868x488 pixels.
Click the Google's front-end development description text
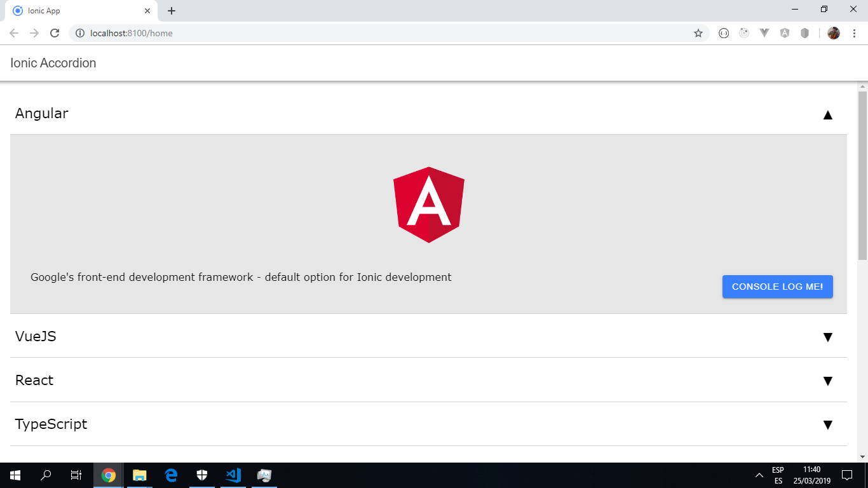click(x=241, y=277)
